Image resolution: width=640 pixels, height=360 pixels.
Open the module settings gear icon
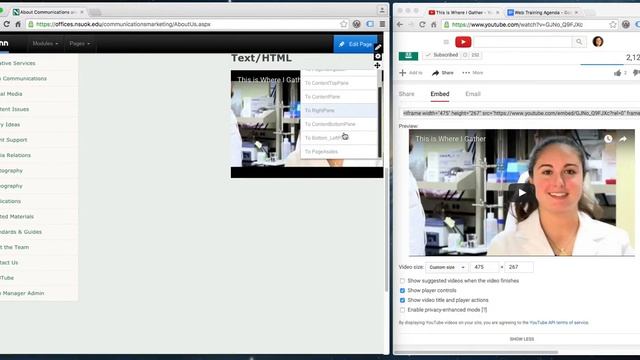[x=378, y=56]
